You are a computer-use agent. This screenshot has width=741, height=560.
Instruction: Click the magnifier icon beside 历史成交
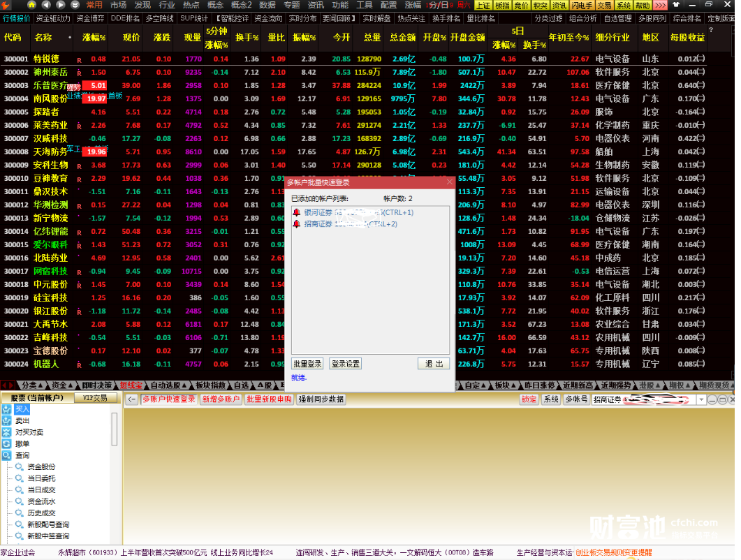20,513
